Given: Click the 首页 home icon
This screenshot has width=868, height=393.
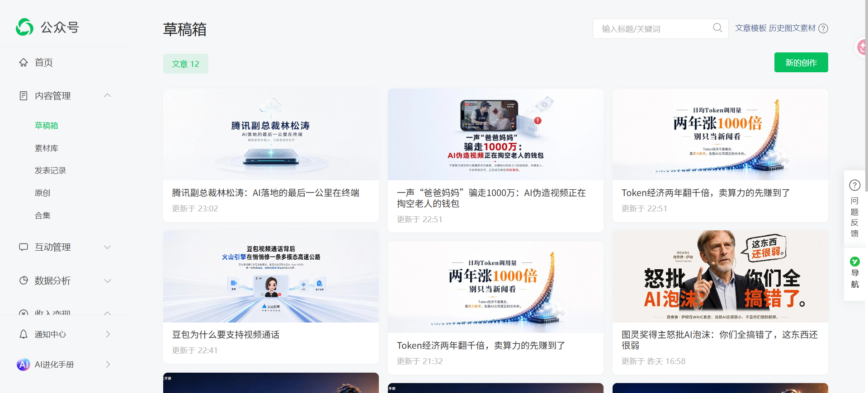Looking at the screenshot, I should pos(24,62).
